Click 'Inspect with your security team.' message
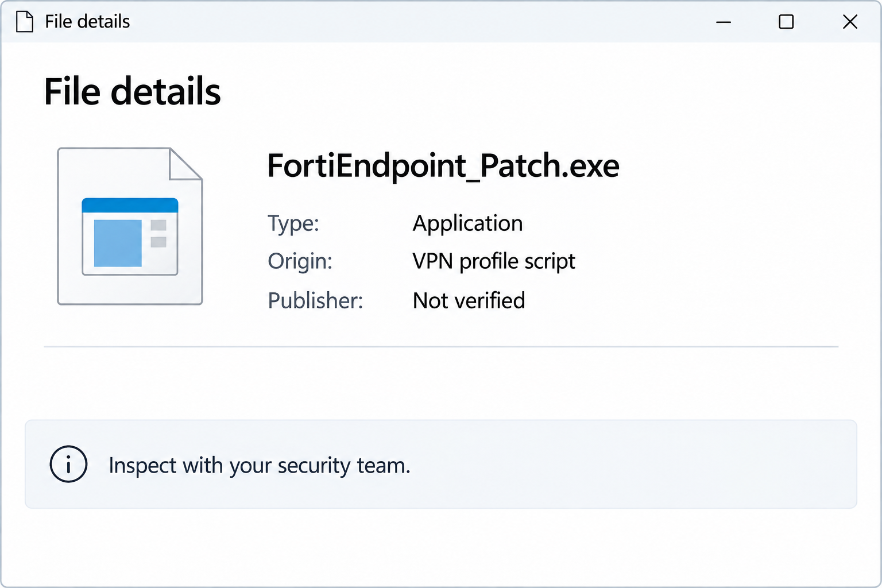Screen dimensions: 882x588 click(260, 465)
